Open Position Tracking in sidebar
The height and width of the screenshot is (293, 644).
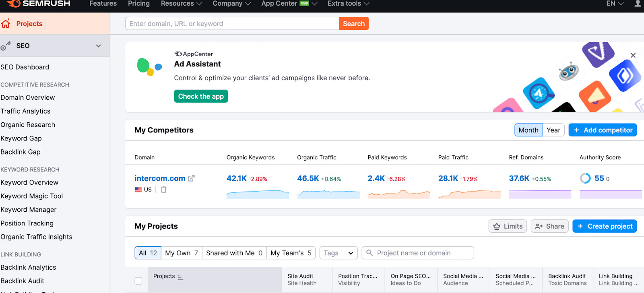27,223
